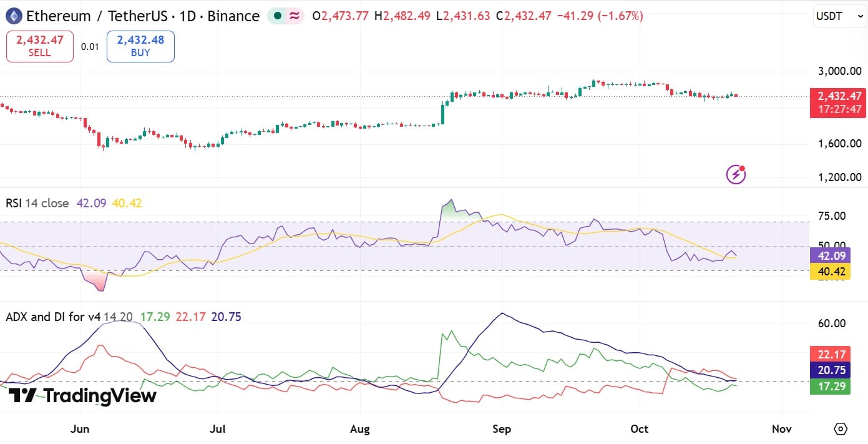868x444 pixels.
Task: Click the high value H2,482.49
Action: click(402, 16)
